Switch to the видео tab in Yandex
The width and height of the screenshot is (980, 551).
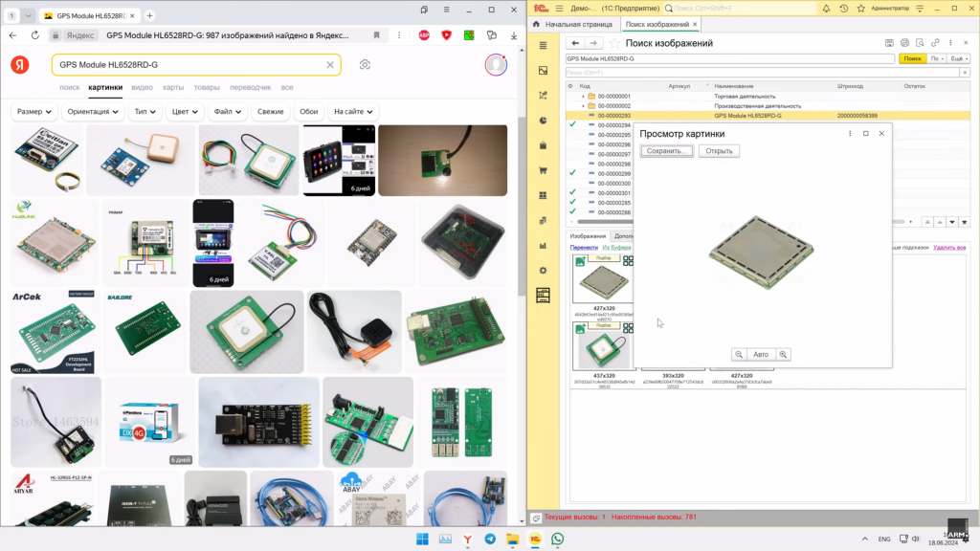(x=142, y=87)
